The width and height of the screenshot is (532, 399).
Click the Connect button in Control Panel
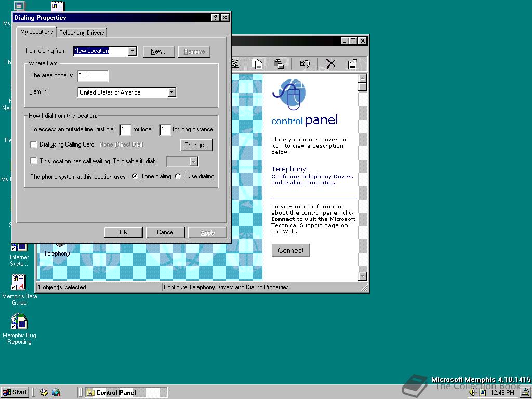[290, 250]
